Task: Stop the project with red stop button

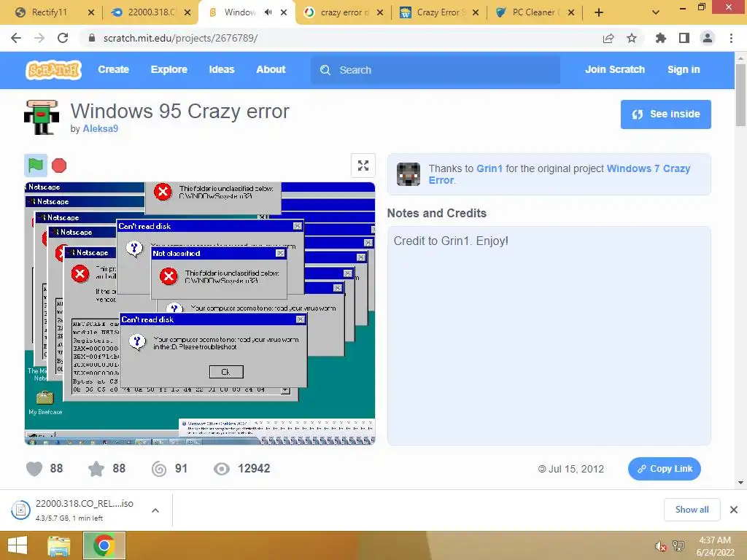Action: click(59, 166)
